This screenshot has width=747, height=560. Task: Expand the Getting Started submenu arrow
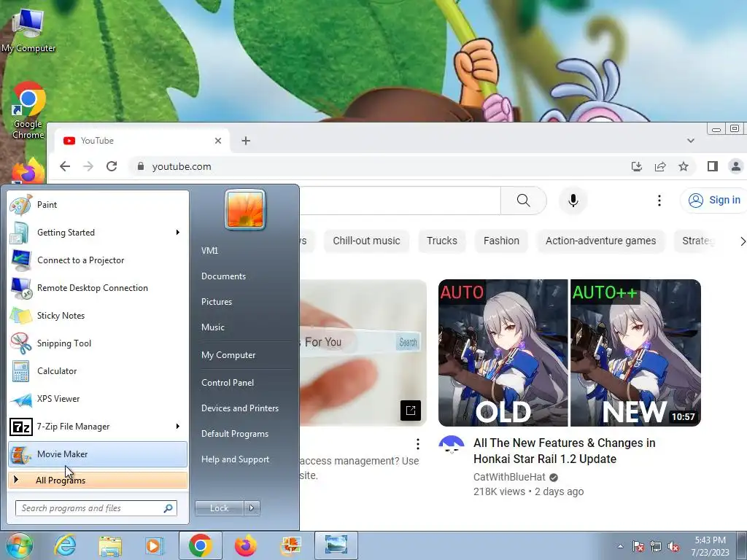(x=178, y=233)
